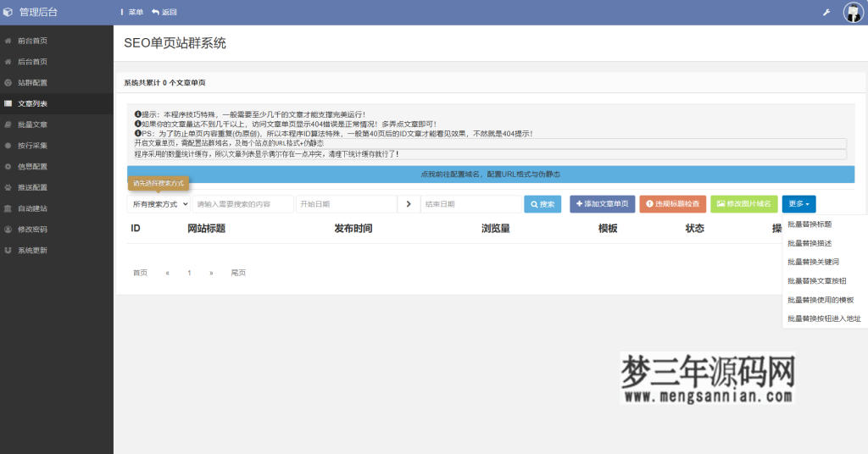The image size is (868, 454).
Task: Click the 管理后台 title text
Action: 38,12
